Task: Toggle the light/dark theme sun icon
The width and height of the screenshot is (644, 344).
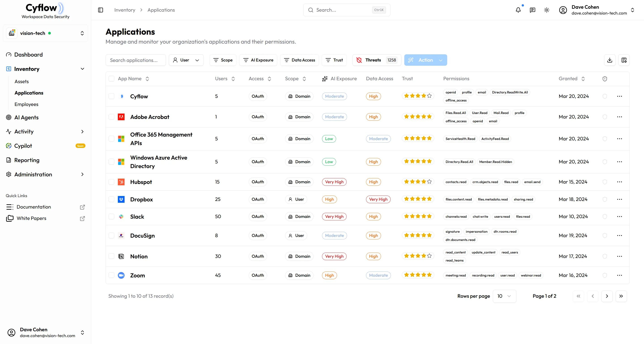Action: click(547, 10)
